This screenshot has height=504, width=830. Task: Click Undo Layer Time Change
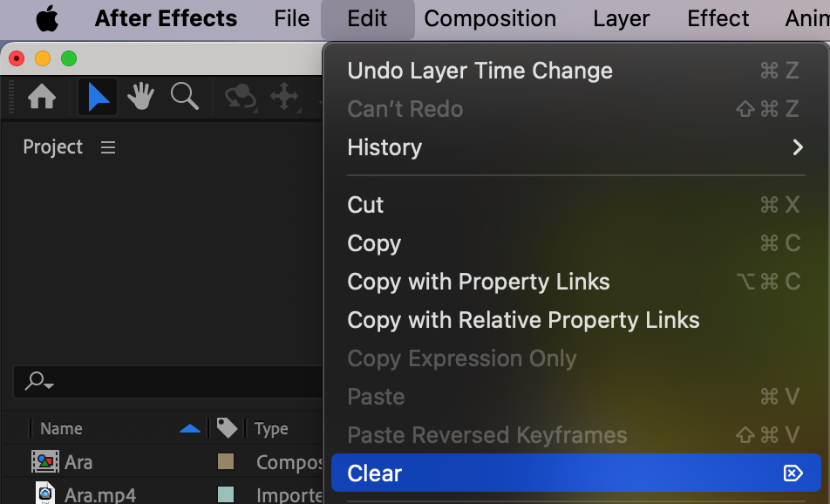click(480, 71)
